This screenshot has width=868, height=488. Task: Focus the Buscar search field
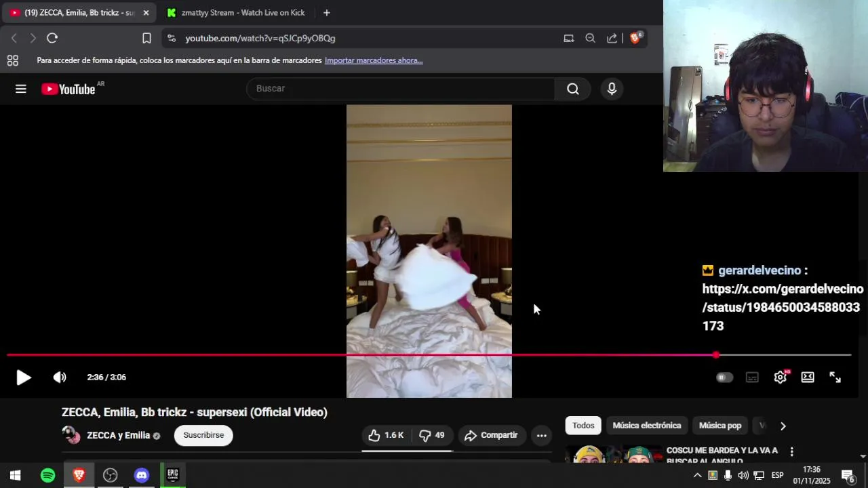400,89
